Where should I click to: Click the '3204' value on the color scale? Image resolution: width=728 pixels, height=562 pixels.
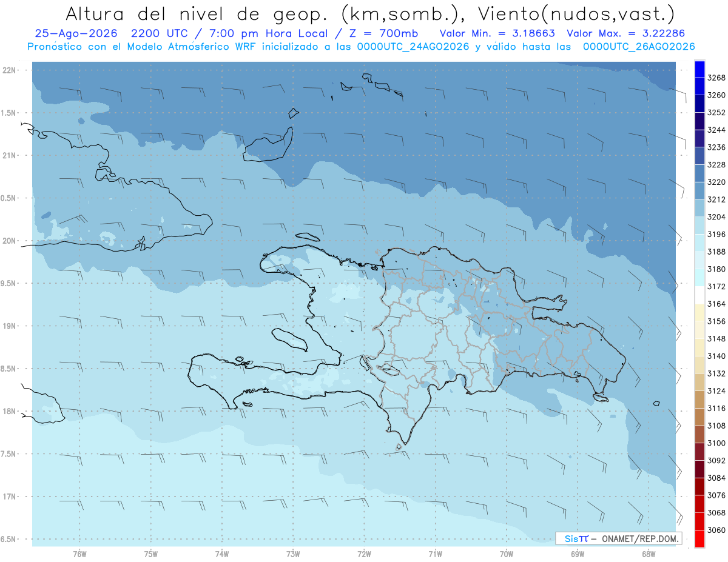point(716,217)
